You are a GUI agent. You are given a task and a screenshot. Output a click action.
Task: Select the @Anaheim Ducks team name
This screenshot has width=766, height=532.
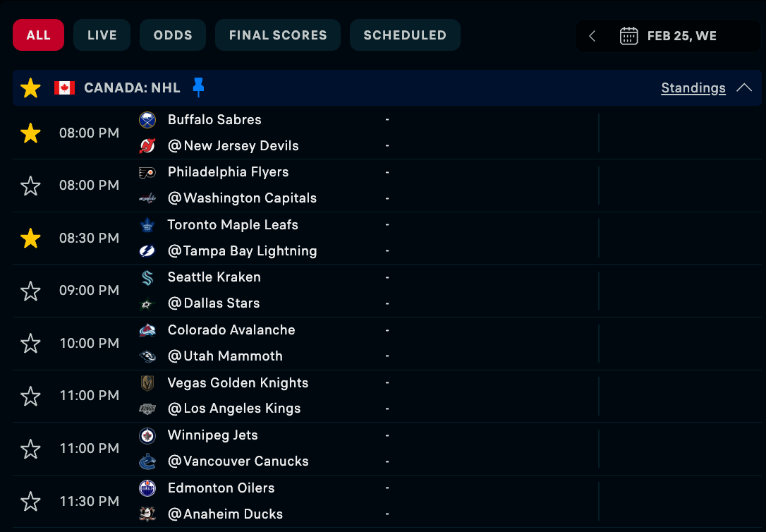(x=225, y=514)
